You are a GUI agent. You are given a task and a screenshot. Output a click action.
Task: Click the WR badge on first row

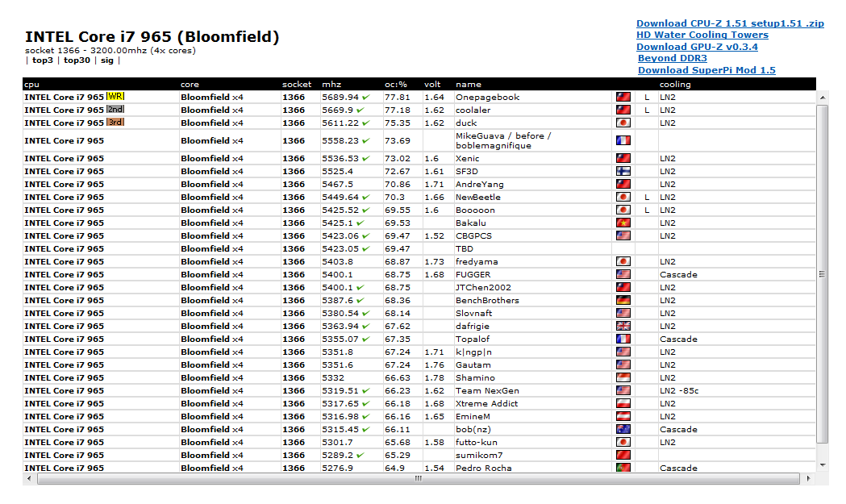[115, 96]
